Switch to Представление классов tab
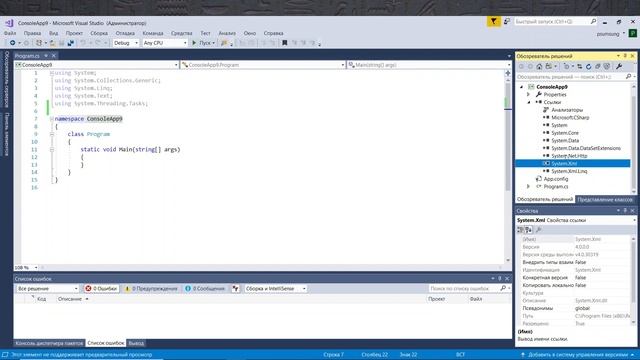This screenshot has width=640, height=360. pyautogui.click(x=605, y=200)
